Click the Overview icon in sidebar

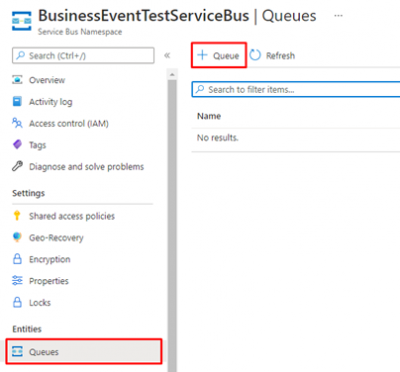click(17, 80)
